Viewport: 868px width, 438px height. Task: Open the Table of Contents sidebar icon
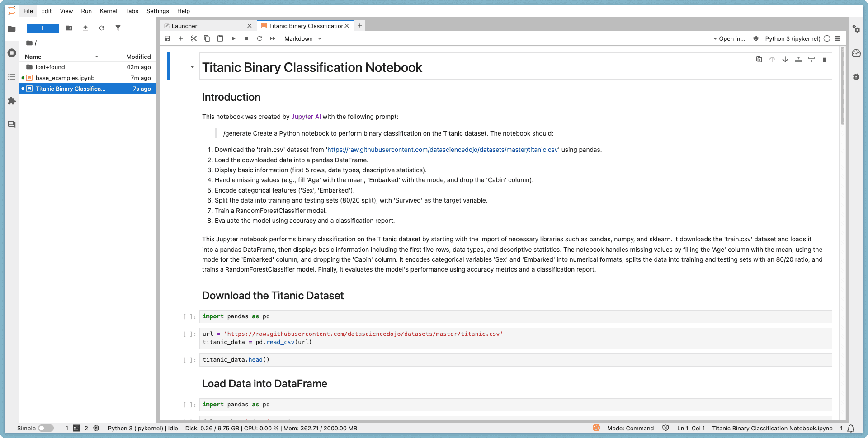[12, 77]
